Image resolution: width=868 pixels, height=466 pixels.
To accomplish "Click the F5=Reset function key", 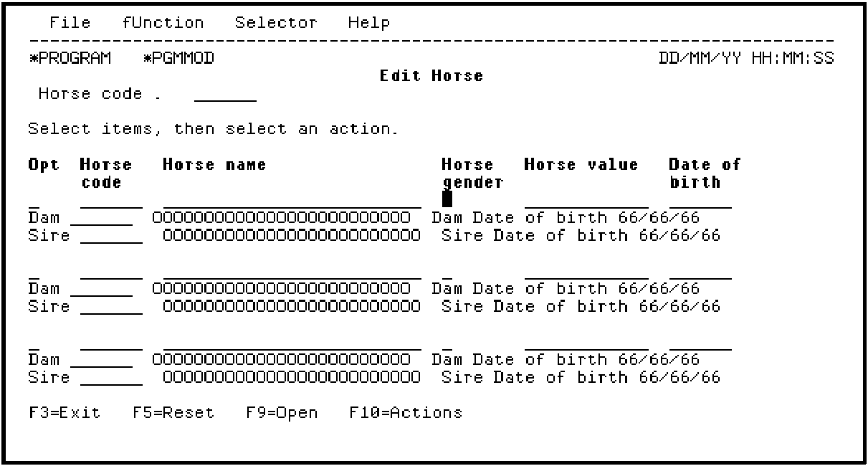I will point(173,412).
